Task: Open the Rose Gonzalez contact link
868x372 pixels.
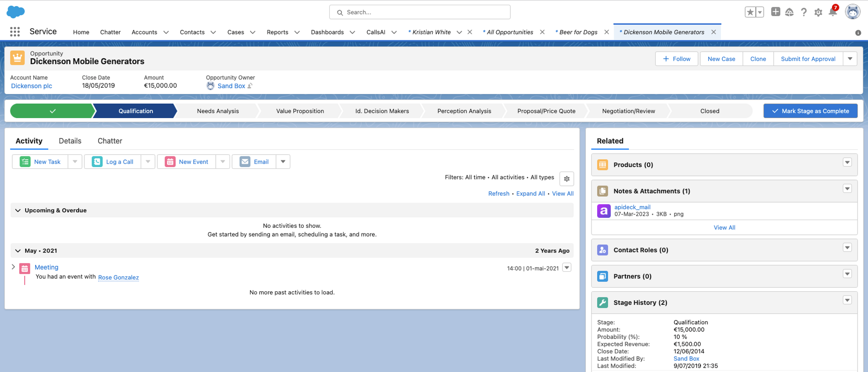Action: (x=118, y=277)
